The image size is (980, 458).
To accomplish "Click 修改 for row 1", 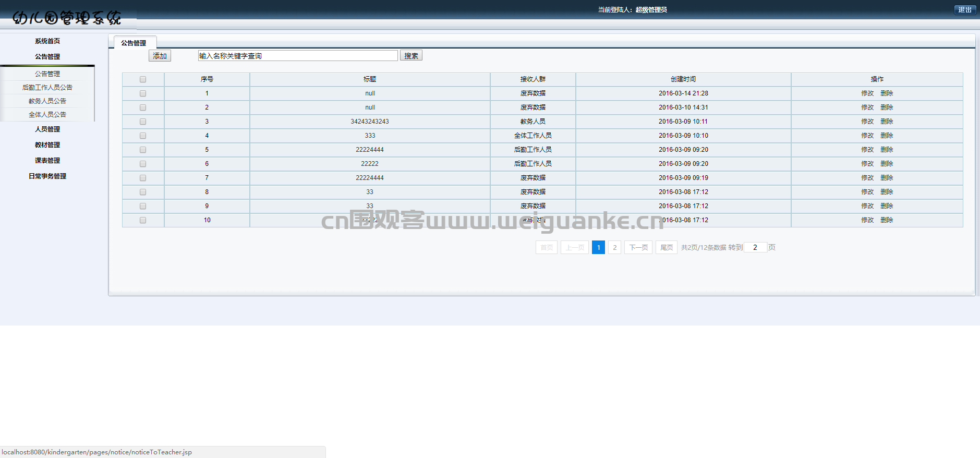I will pos(867,93).
